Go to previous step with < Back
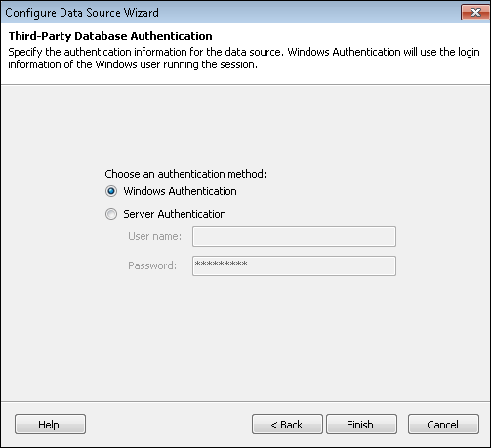 coord(287,424)
